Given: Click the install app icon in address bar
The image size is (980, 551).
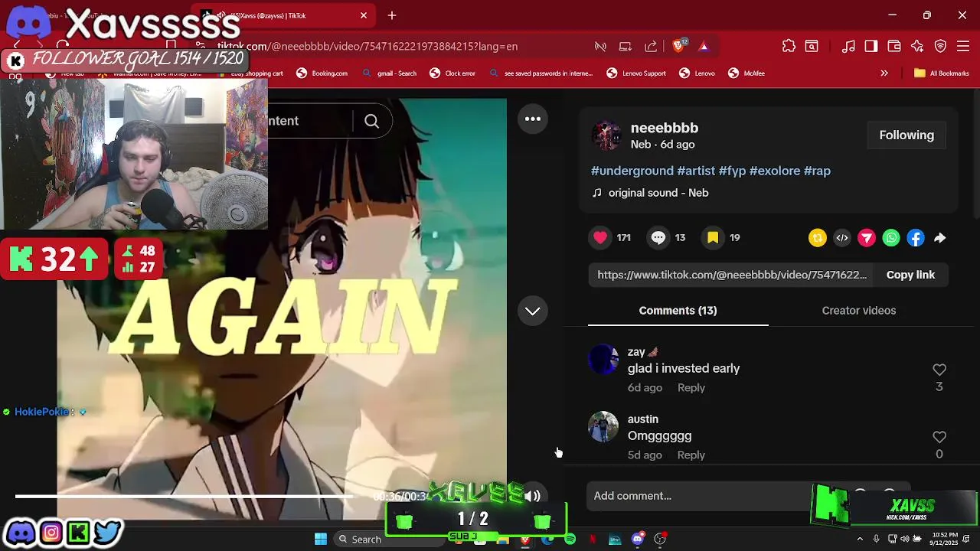Looking at the screenshot, I should tap(626, 46).
